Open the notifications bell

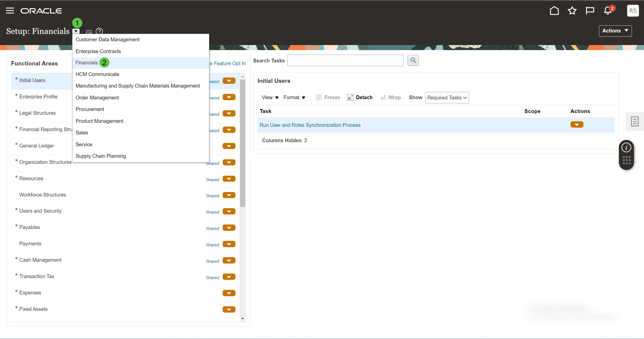tap(608, 11)
